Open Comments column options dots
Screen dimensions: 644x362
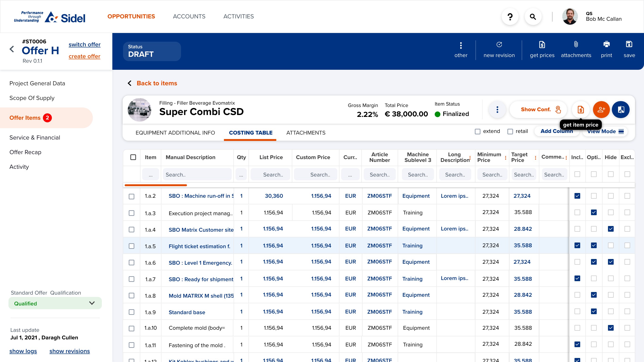coord(566,158)
